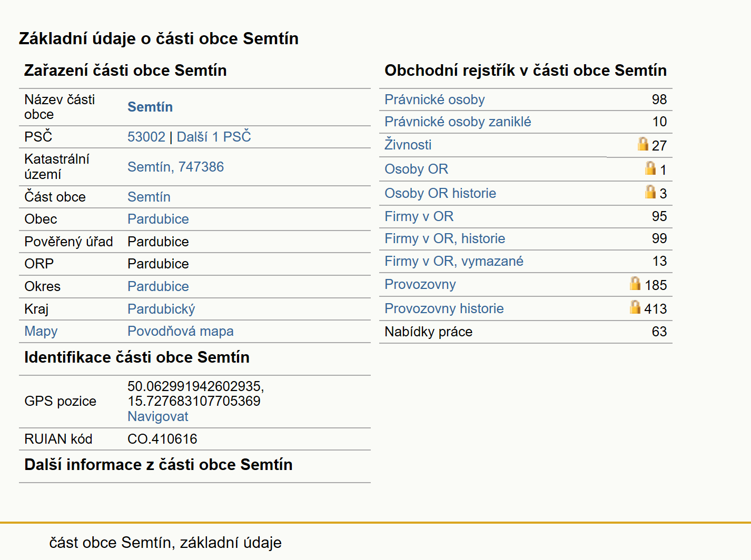Open postal code 53002 link
The height and width of the screenshot is (560, 751).
click(146, 137)
